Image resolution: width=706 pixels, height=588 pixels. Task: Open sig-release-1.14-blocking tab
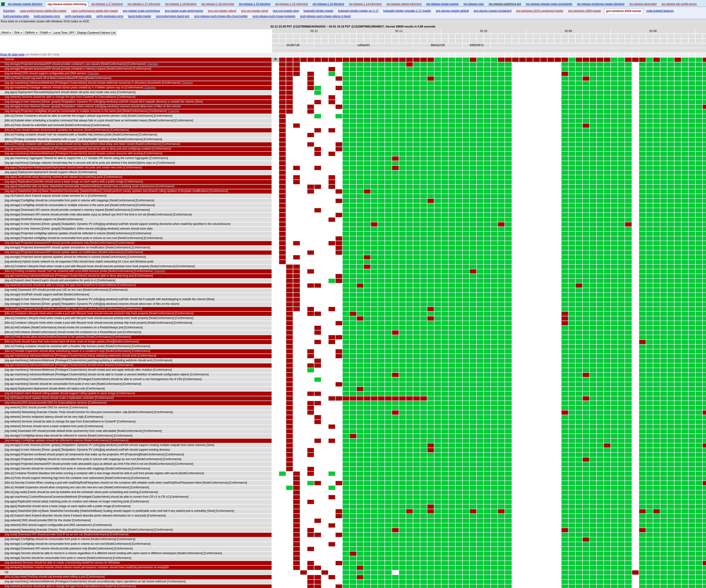(328, 4)
